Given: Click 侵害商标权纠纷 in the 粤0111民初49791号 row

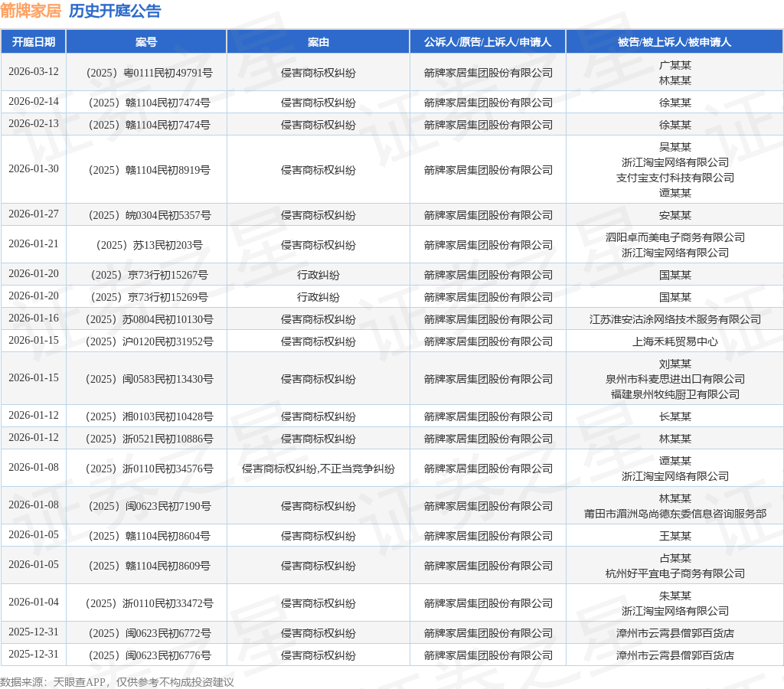Looking at the screenshot, I should 318,73.
